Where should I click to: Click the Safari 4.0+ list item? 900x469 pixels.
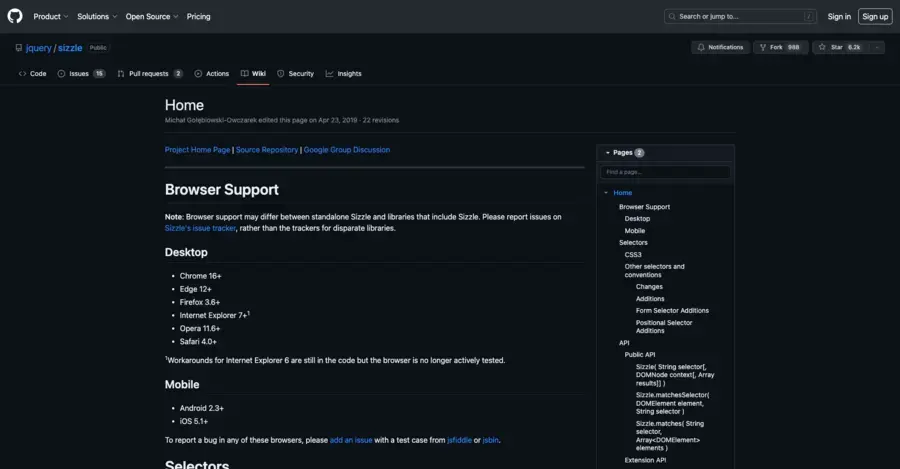point(198,342)
